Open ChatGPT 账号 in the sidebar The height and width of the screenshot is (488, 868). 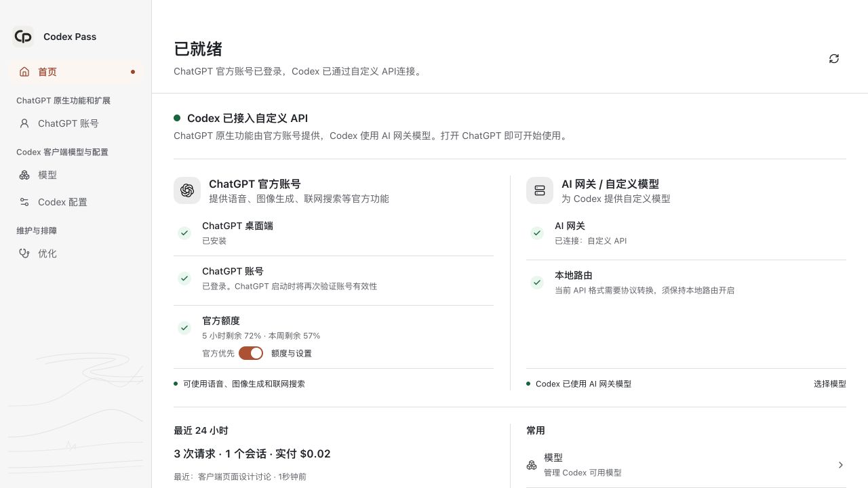pyautogui.click(x=76, y=123)
